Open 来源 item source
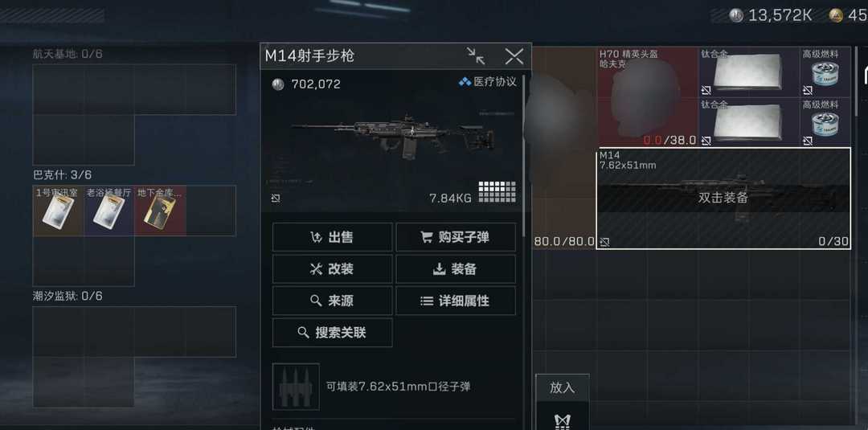868x430 pixels. coord(332,301)
